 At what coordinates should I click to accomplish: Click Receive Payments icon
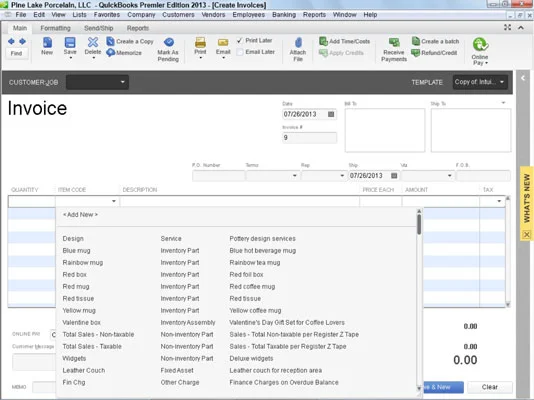pyautogui.click(x=394, y=42)
